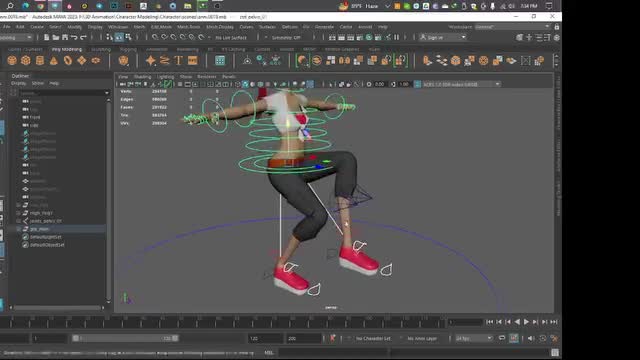Click the Redo arrow icon
The width and height of the screenshot is (640, 360).
tap(83, 38)
